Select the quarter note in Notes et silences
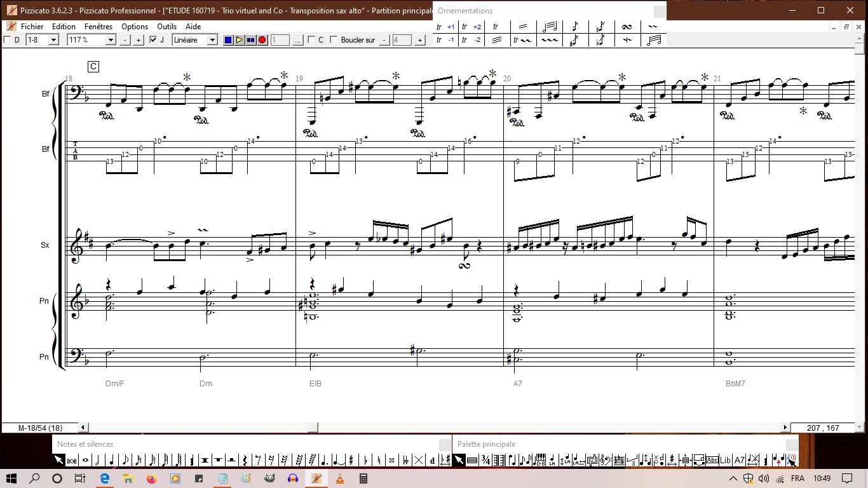868x488 pixels. [112, 461]
